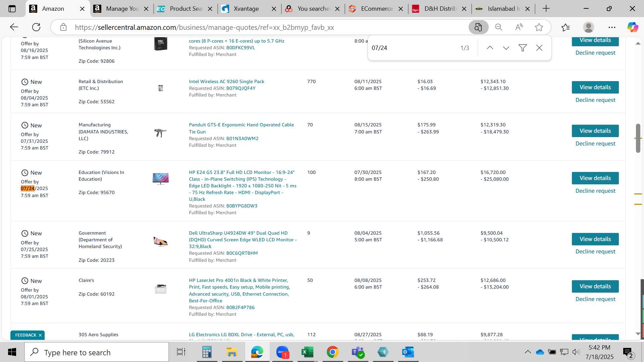The height and width of the screenshot is (362, 644).
Task: Open ASIN B079QJQF4Y link
Action: coord(241,88)
